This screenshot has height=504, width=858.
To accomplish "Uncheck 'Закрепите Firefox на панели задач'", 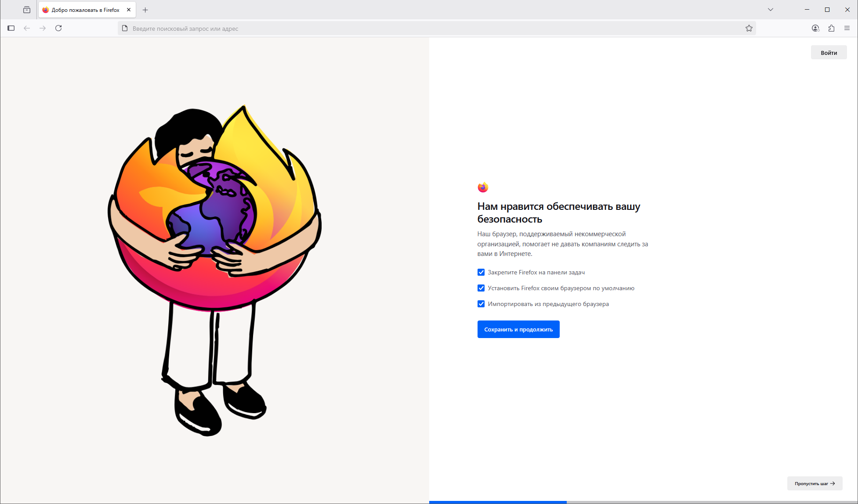I will coord(481,272).
